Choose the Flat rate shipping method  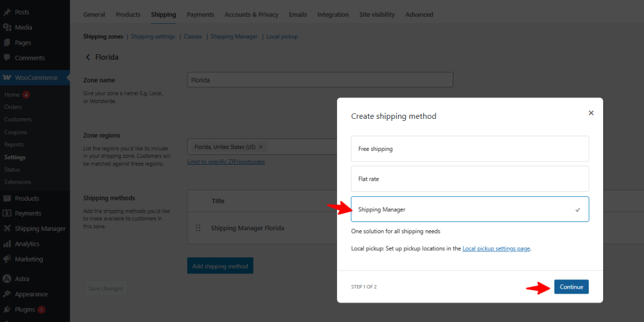pyautogui.click(x=469, y=179)
